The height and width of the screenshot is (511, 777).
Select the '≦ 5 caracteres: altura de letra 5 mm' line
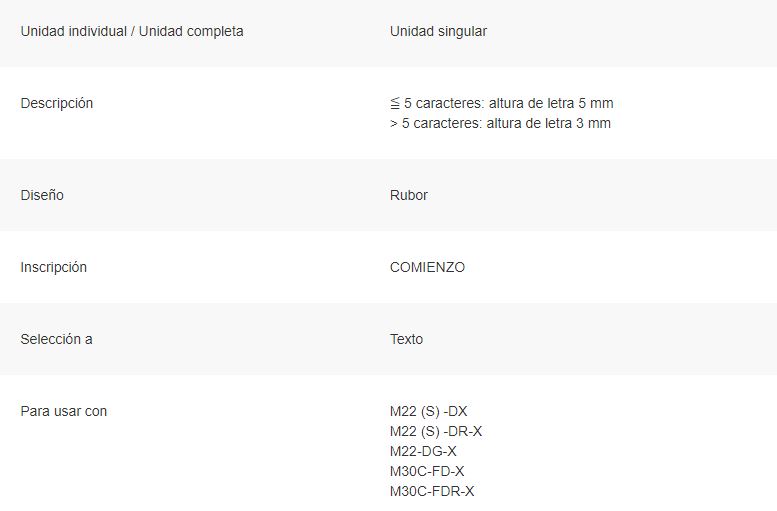click(501, 103)
